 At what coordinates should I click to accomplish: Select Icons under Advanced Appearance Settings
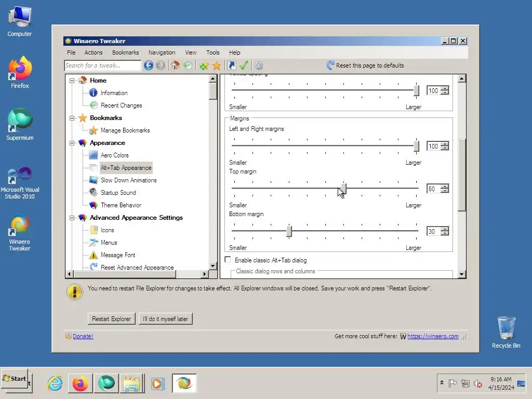(107, 230)
